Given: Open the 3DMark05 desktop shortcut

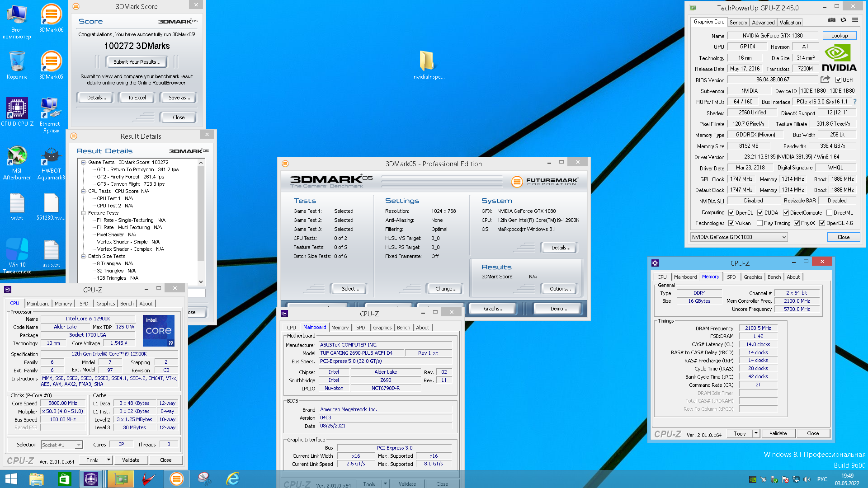Looking at the screenshot, I should pos(51,65).
